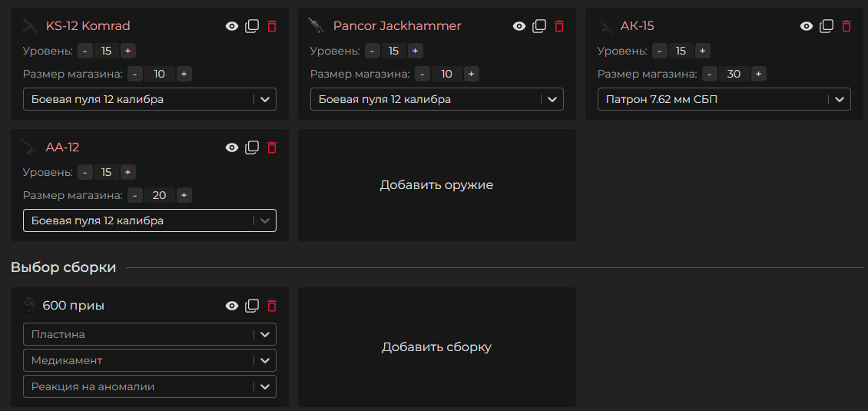
Task: Increase AA-12 magazine size with plus
Action: pyautogui.click(x=184, y=195)
